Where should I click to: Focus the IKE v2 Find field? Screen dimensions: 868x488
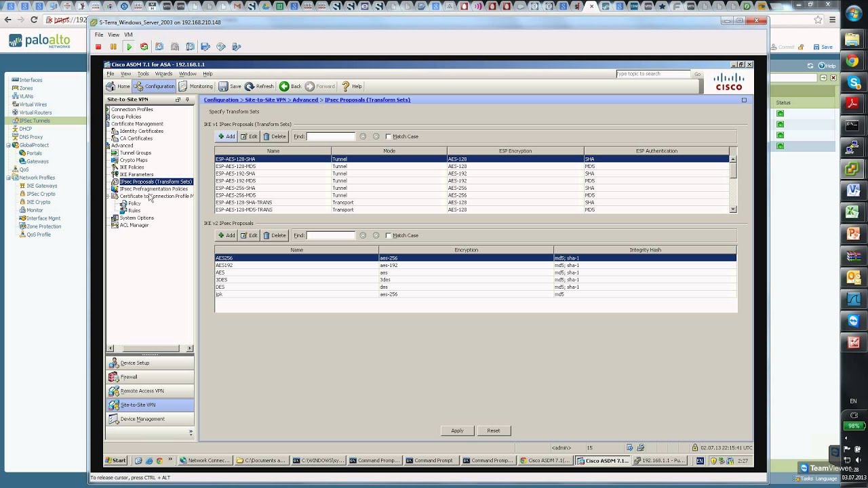coord(330,235)
